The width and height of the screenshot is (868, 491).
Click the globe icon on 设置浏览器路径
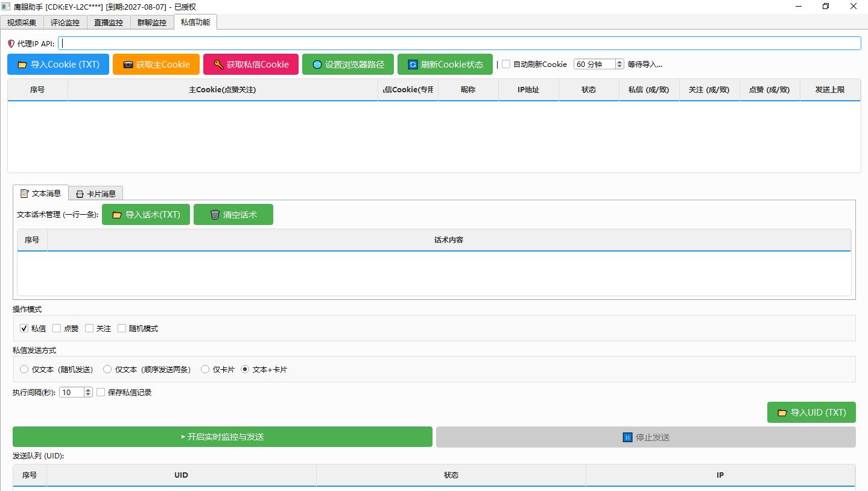coord(317,65)
